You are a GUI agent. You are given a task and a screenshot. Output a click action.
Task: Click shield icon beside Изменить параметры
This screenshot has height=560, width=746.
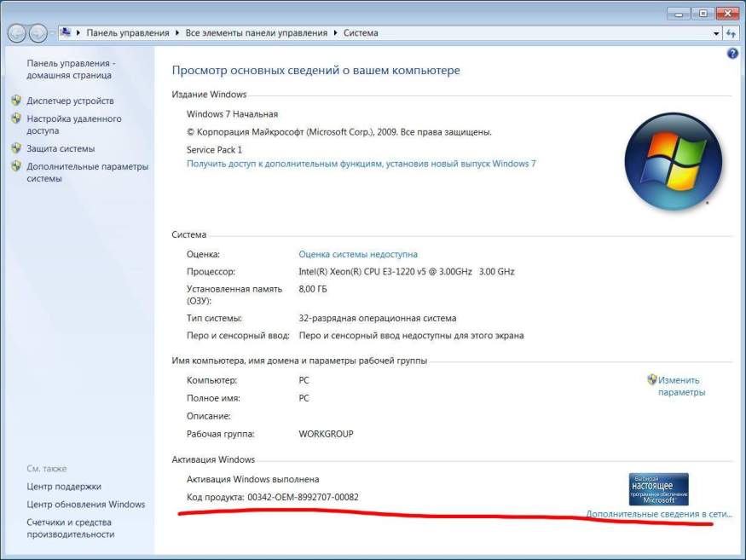pos(652,379)
